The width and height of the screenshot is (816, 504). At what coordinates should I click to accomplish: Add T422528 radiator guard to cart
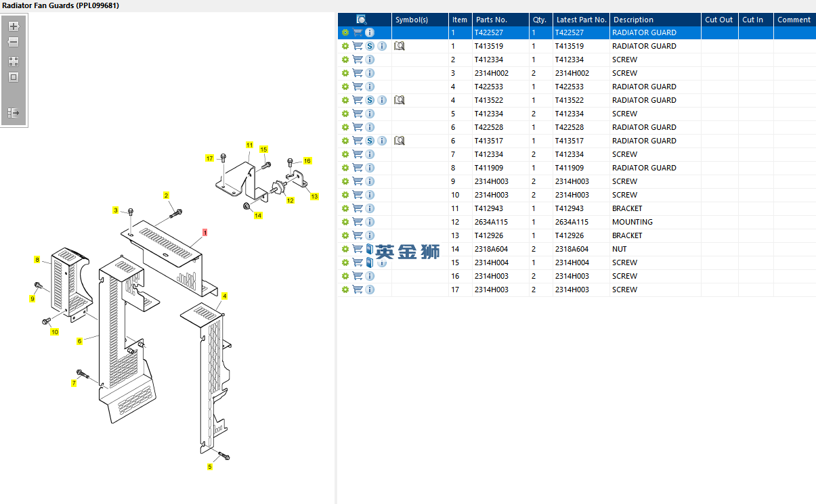[x=358, y=127]
